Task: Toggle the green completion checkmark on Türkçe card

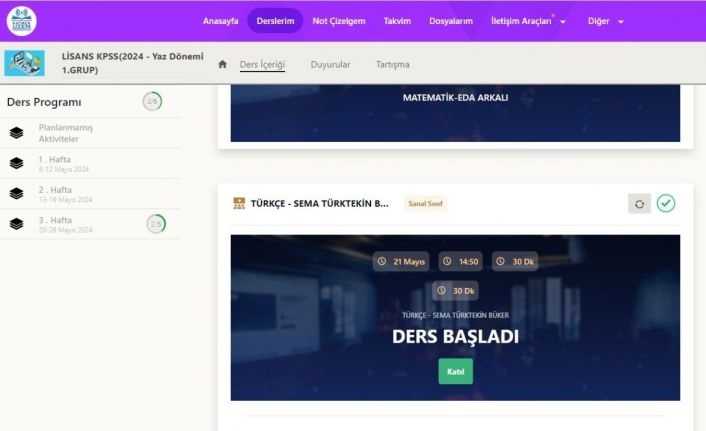Action: [x=666, y=203]
